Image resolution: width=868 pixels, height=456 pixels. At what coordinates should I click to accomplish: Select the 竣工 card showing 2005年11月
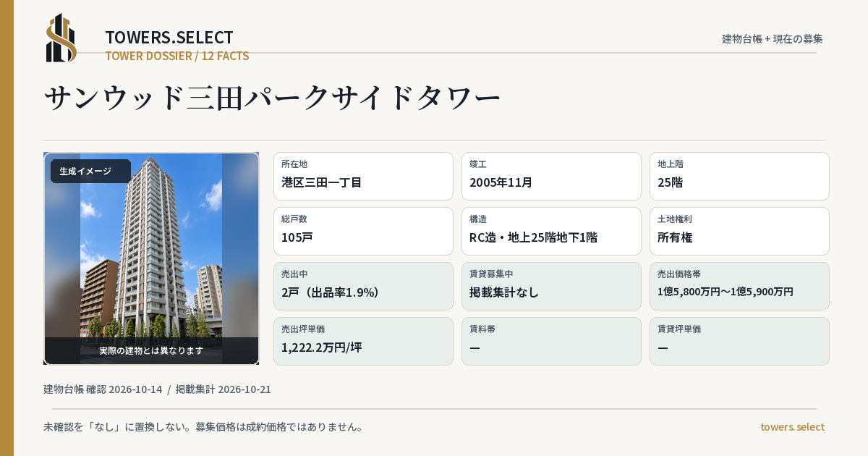point(551,176)
